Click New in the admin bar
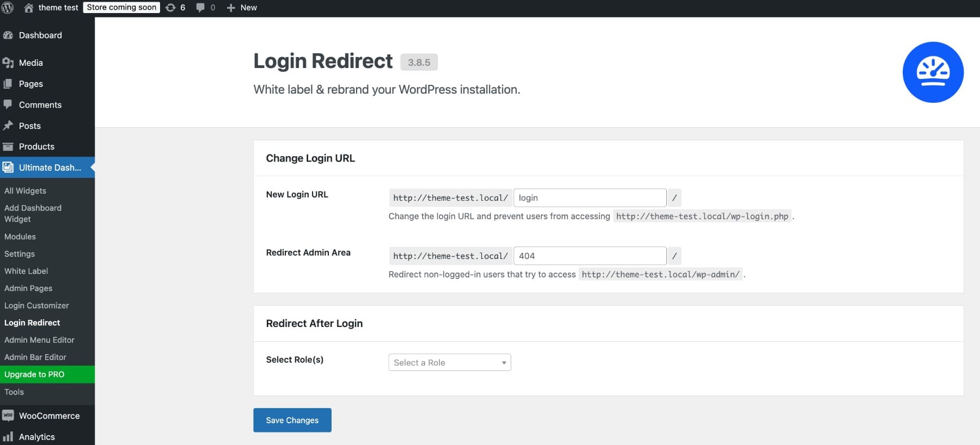The image size is (980, 445). click(249, 8)
